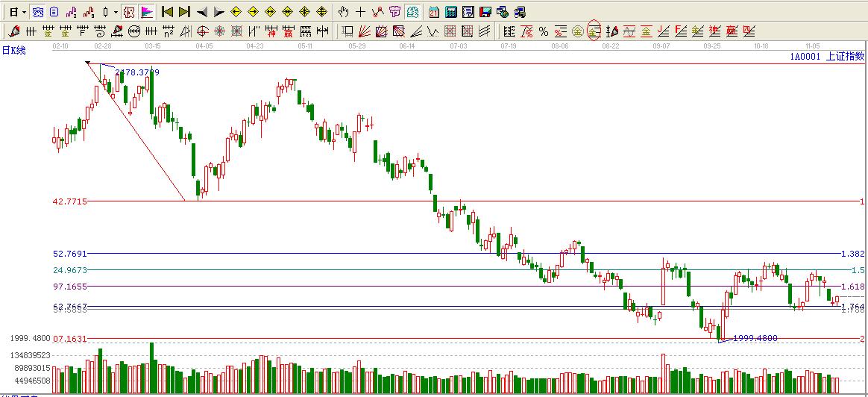The image size is (868, 397).
Task: Click the 日K线 chart label
Action: 14,50
